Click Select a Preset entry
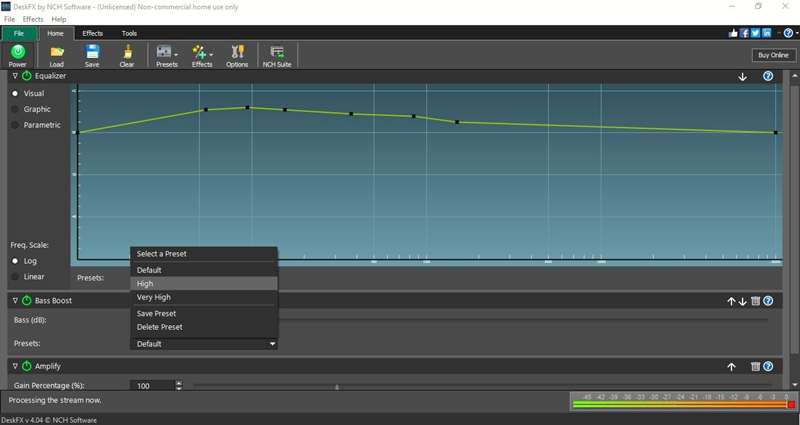 [x=204, y=254]
